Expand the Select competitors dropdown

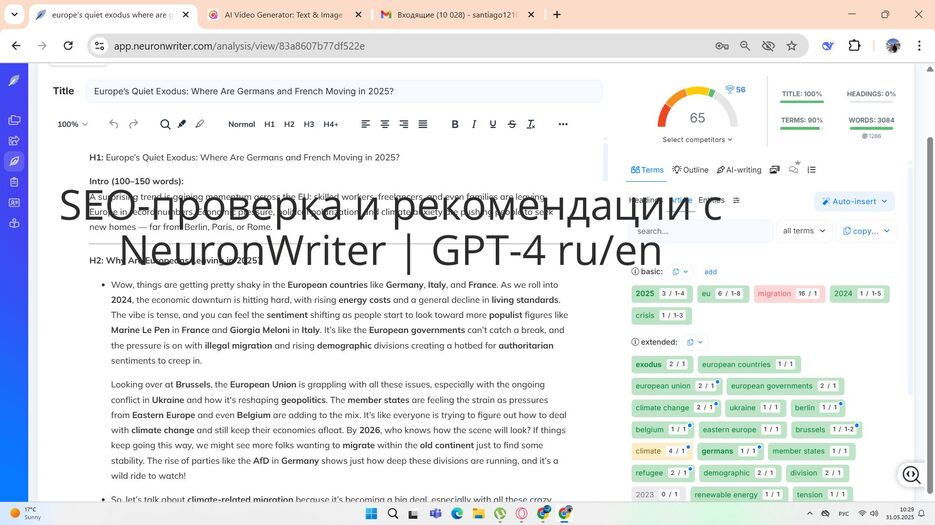click(697, 140)
